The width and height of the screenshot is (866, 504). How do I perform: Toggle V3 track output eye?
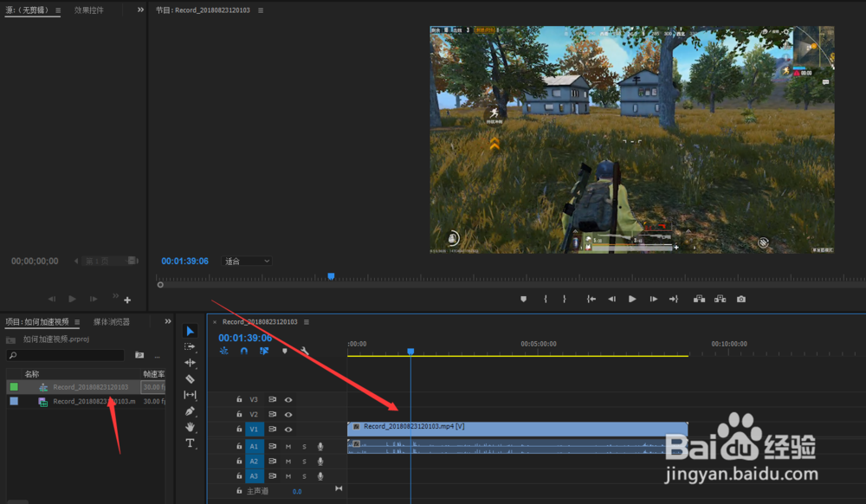pos(288,400)
